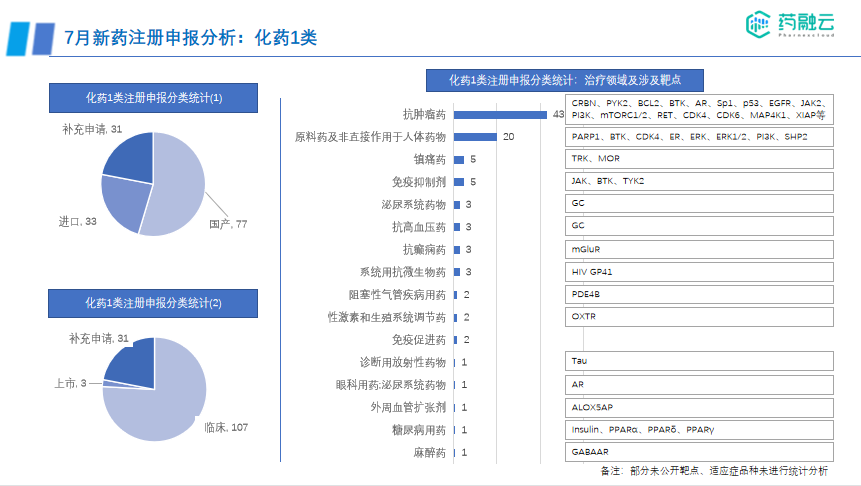Click the 原料药及非直接作用于人体药物 axis label
The height and width of the screenshot is (486, 861).
tap(370, 137)
